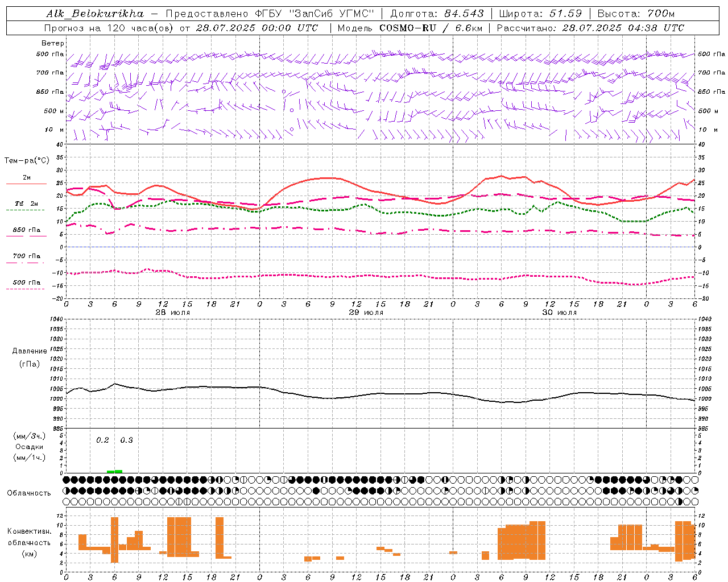Click the dash-dot 700 гПа temperature legend line
Viewport: 728px width, 582px height.
pyautogui.click(x=25, y=263)
